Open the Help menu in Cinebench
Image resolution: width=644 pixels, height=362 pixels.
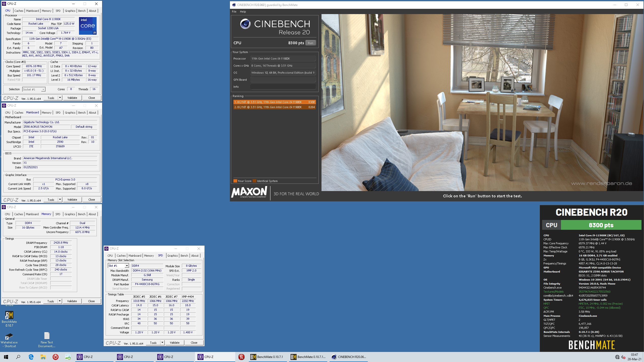click(243, 12)
